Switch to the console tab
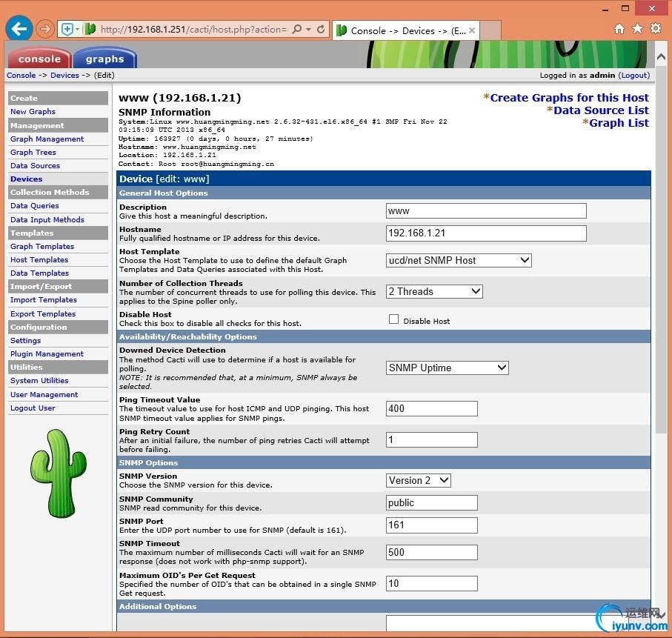 [39, 59]
